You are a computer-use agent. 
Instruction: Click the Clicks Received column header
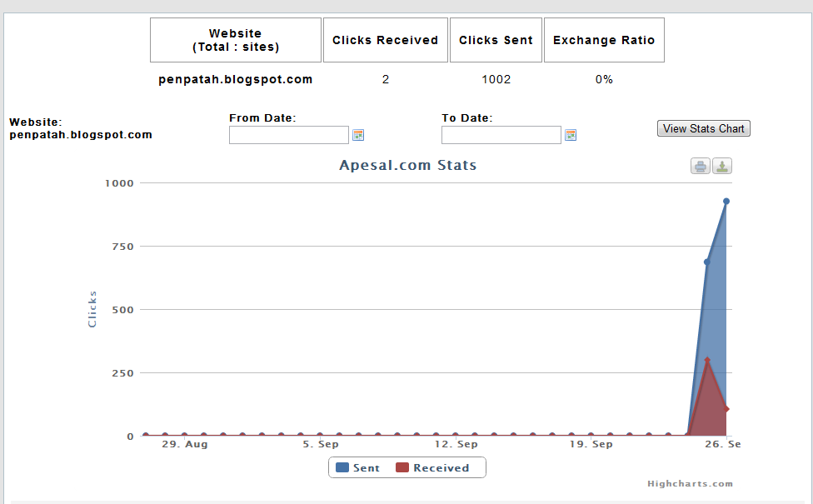[385, 40]
